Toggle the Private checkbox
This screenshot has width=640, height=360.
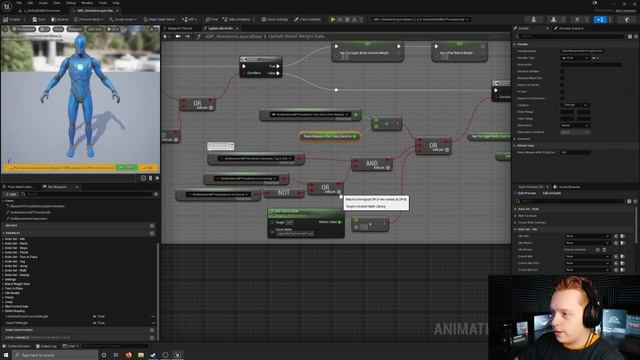[x=562, y=91]
